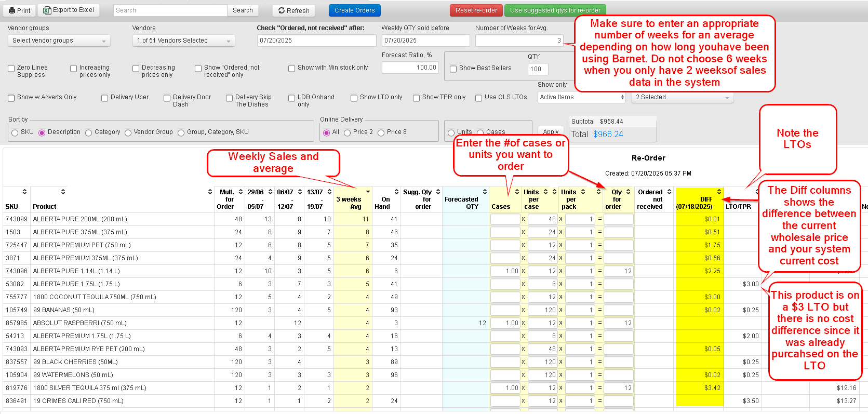
Task: Click the Best Sellers QTY field
Action: pyautogui.click(x=538, y=69)
